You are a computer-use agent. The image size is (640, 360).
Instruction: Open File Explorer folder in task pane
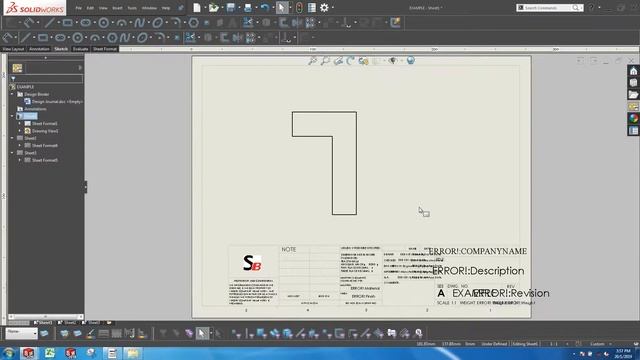pos(633,95)
